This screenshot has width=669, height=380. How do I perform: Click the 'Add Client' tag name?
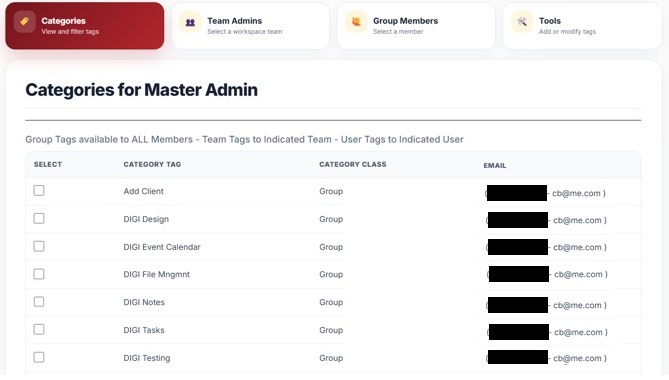pos(143,191)
